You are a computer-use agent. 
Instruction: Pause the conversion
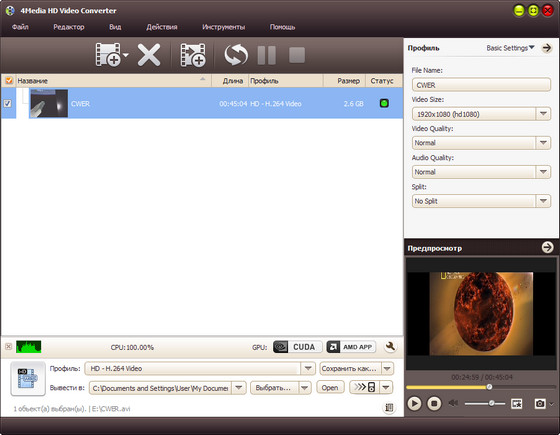pos(267,55)
